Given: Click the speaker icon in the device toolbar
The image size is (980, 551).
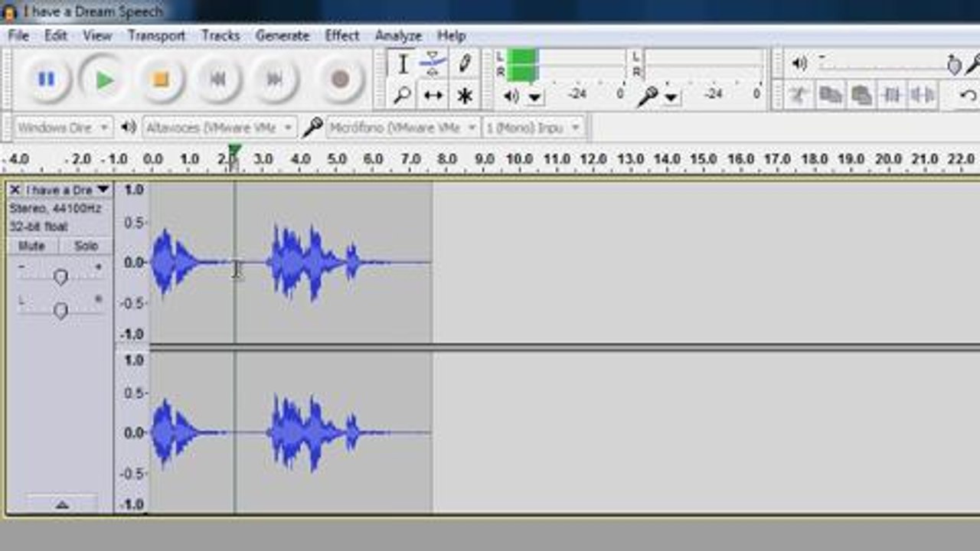Looking at the screenshot, I should [129, 128].
